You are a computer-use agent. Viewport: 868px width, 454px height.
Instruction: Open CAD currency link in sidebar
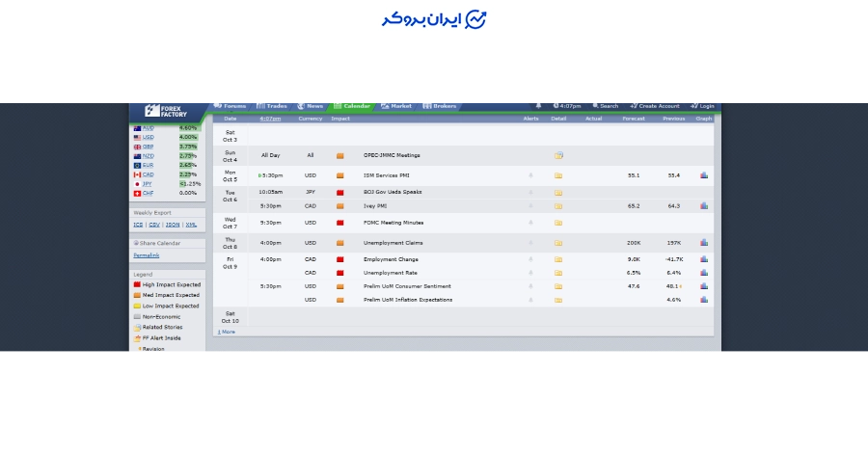(148, 174)
